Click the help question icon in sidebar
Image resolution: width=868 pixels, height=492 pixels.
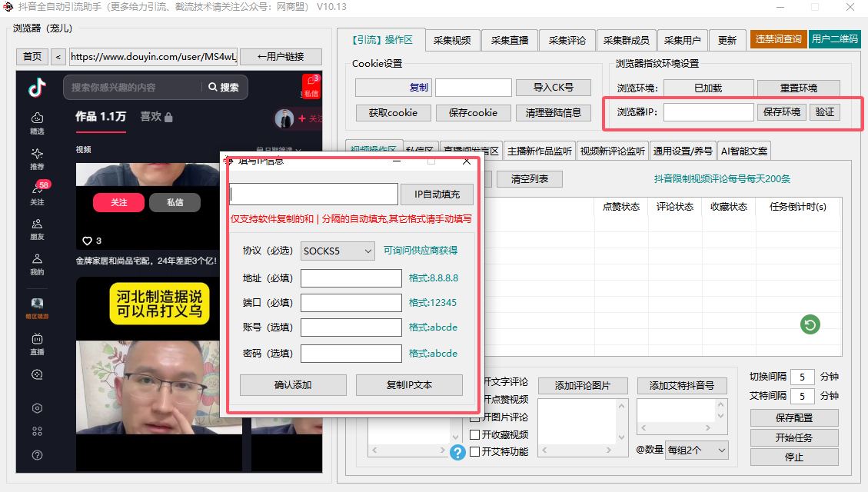coord(37,455)
